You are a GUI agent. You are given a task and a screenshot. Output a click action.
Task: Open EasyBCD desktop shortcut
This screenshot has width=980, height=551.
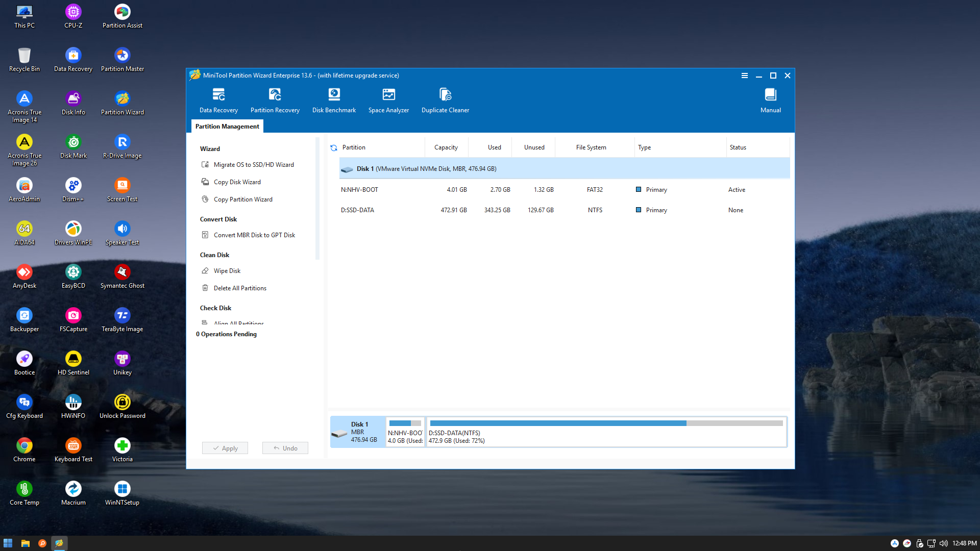pos(73,277)
